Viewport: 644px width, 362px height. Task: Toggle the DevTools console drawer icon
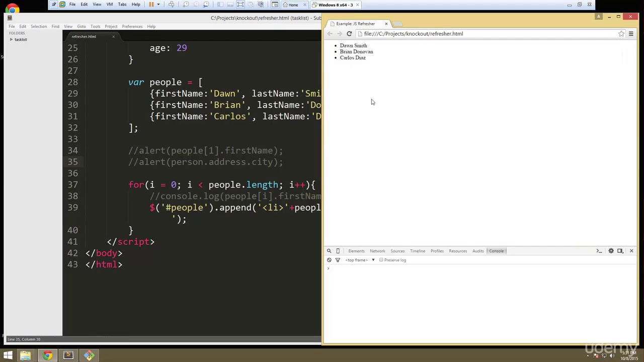pyautogui.click(x=599, y=251)
